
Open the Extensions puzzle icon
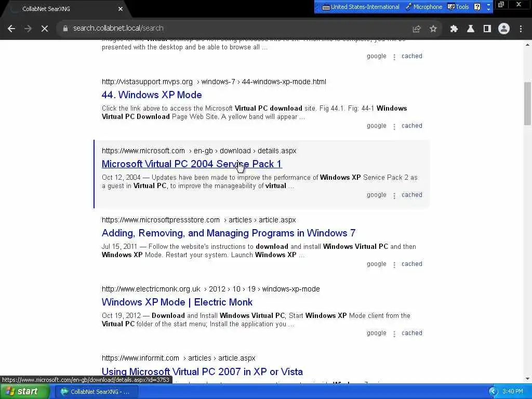[x=454, y=29]
